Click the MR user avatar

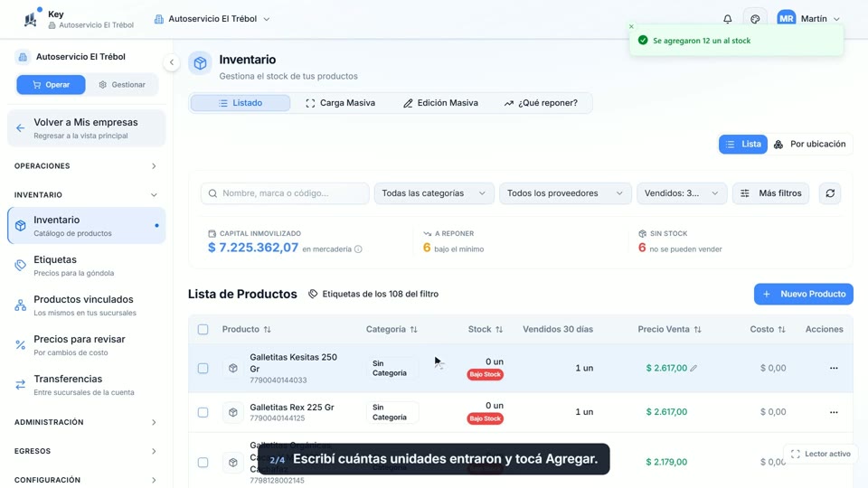[786, 19]
